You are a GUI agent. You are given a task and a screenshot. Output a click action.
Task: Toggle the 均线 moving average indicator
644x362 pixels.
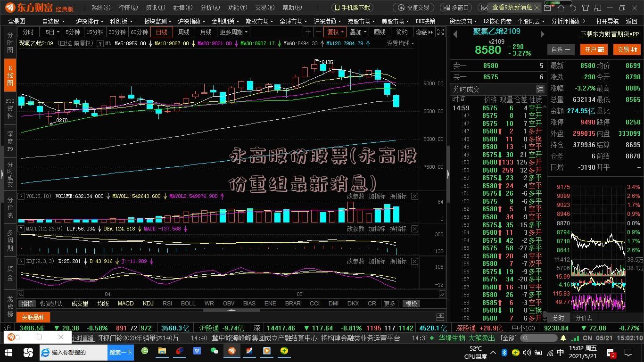pos(103,304)
